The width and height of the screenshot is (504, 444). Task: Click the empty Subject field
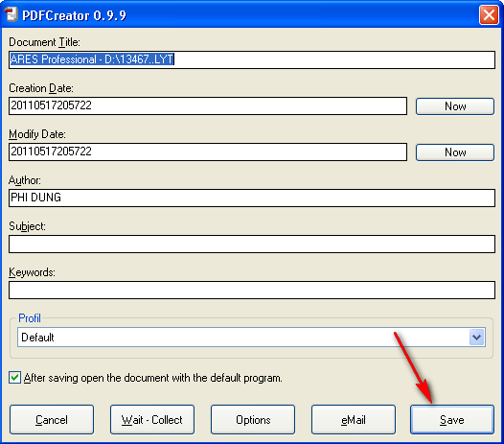click(252, 244)
